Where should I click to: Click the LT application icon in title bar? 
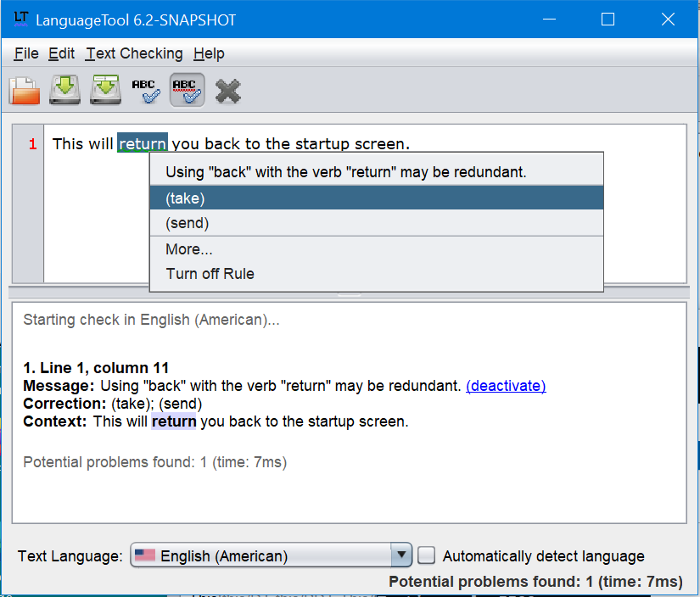click(x=20, y=20)
